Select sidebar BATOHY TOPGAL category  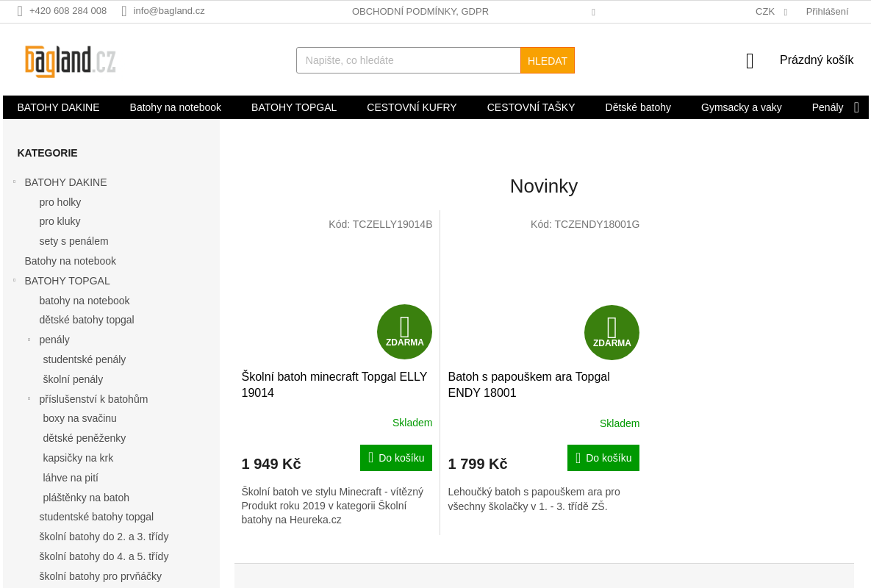[67, 281]
